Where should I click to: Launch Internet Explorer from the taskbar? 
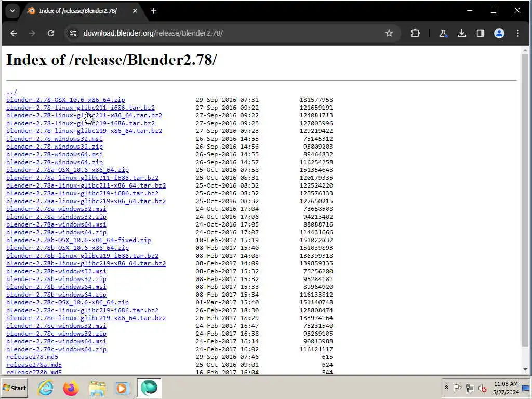point(46,388)
